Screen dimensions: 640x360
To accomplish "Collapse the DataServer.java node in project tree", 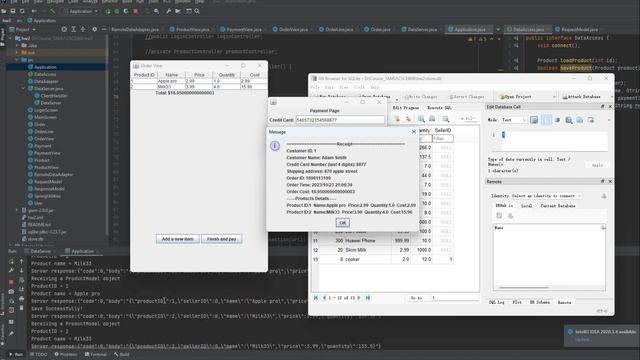I will 23,88.
